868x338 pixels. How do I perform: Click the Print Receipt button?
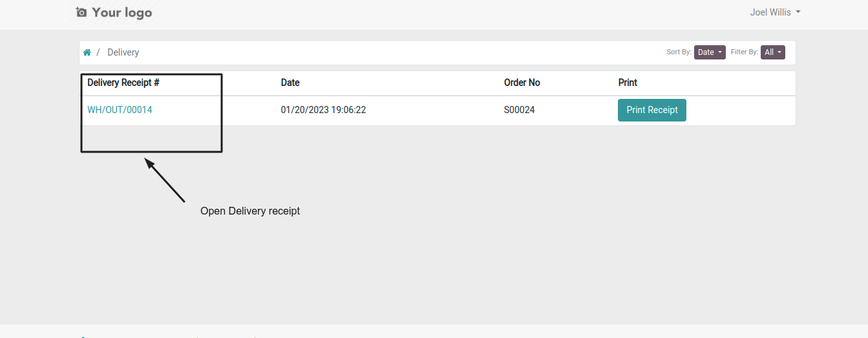pos(652,110)
